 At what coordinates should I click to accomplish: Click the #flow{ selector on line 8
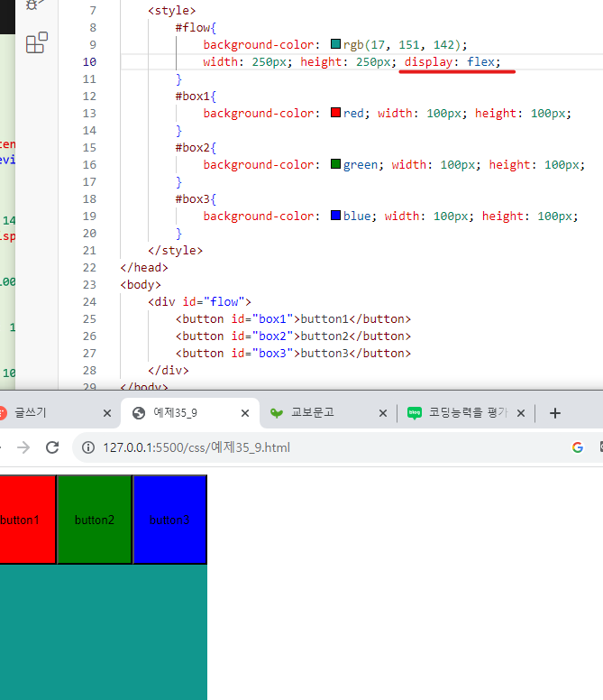[196, 28]
